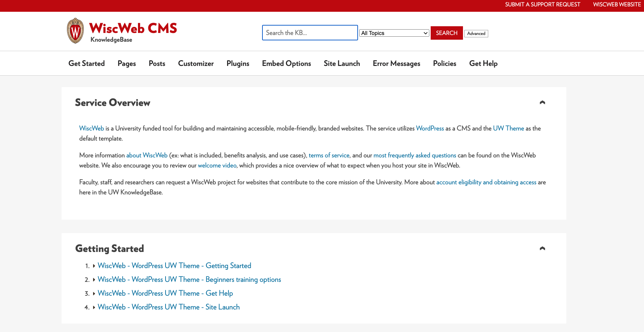Click the red SEARCH button
The height and width of the screenshot is (332, 644).
pyautogui.click(x=446, y=33)
